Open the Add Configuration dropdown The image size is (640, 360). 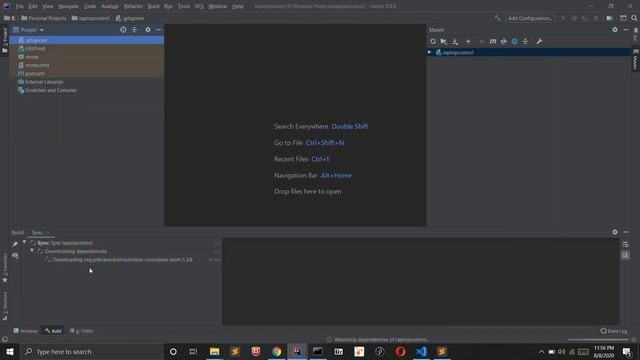[530, 18]
